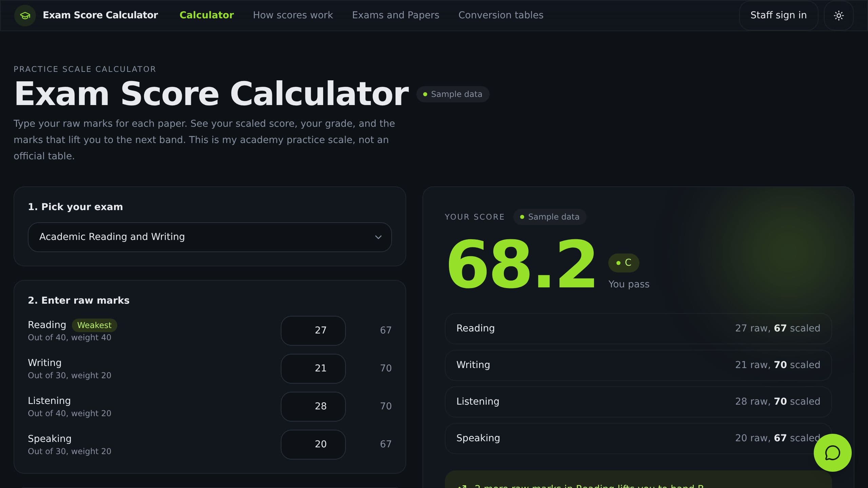Click the Sample data badge beside YOUR SCORE

click(x=550, y=217)
